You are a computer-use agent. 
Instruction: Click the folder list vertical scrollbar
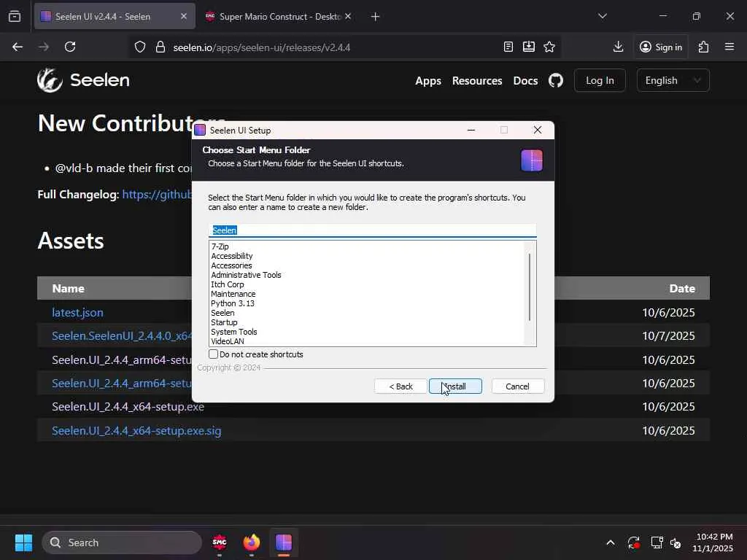(530, 287)
